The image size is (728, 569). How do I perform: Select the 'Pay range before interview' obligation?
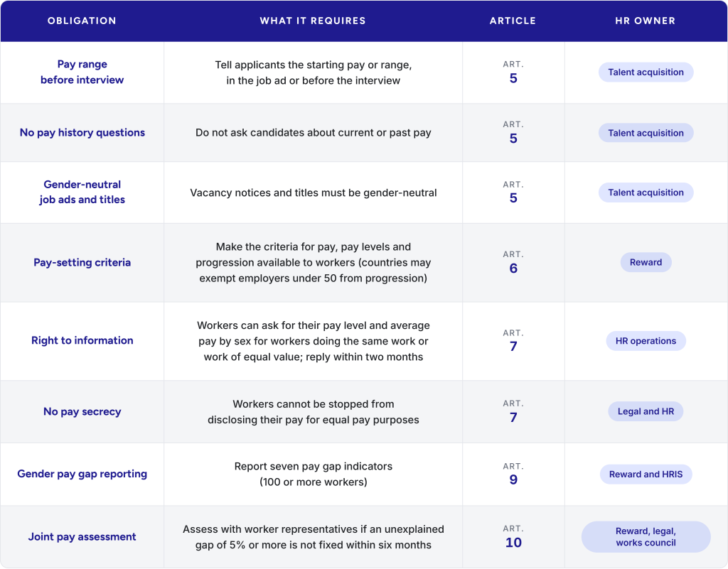pyautogui.click(x=82, y=72)
